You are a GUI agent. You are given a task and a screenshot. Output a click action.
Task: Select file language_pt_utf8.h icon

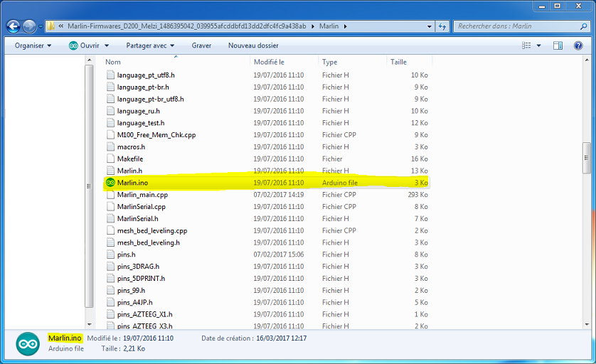(x=110, y=75)
